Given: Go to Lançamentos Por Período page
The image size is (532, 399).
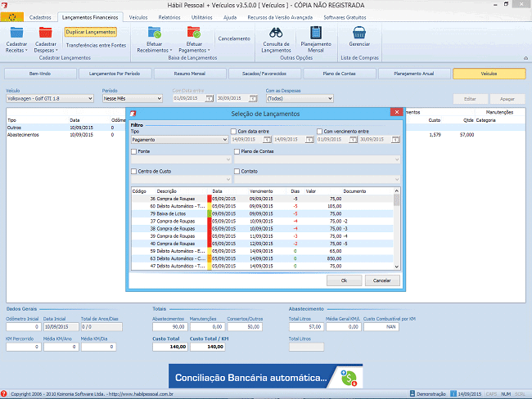Looking at the screenshot, I should coord(115,74).
